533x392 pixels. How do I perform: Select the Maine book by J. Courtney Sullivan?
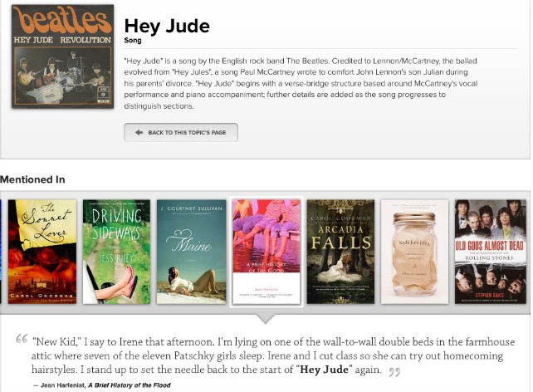point(192,252)
